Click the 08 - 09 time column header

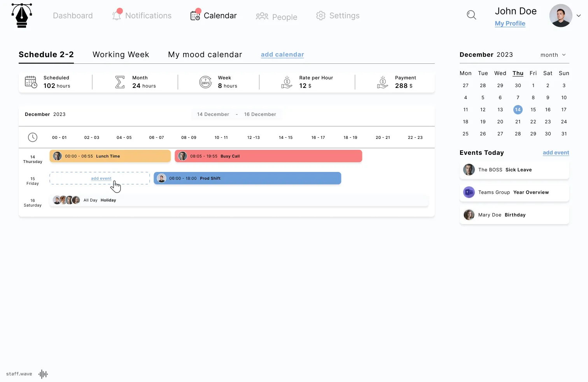pos(189,138)
